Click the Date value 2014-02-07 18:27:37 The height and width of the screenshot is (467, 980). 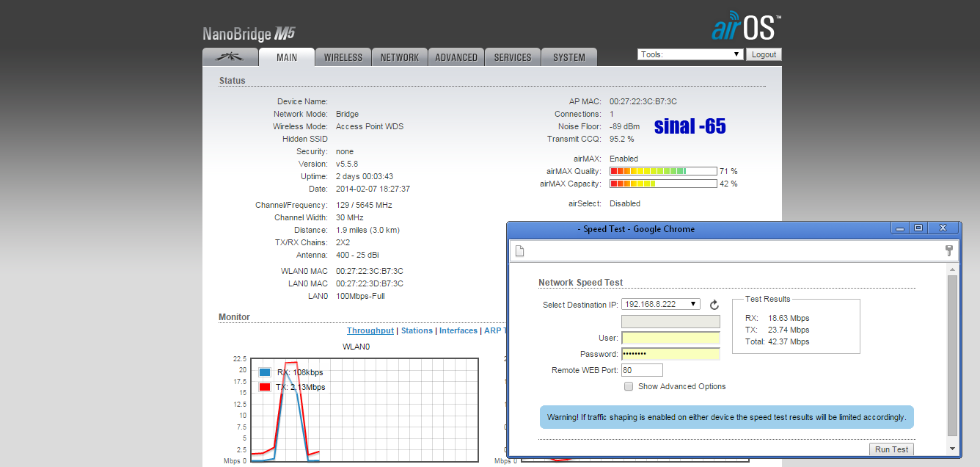click(373, 189)
